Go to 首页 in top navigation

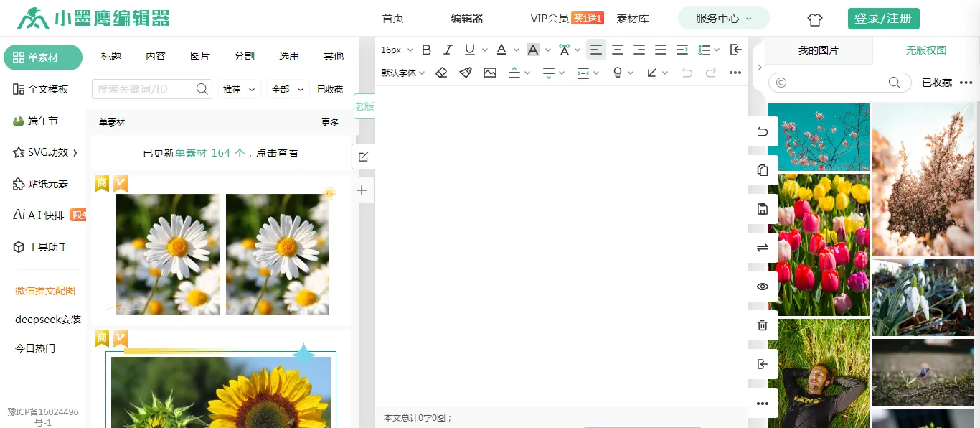point(393,19)
